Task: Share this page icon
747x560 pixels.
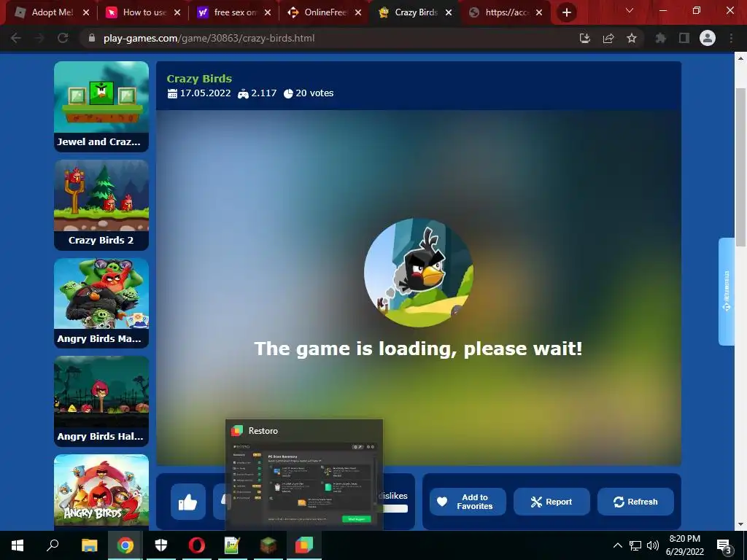Action: pyautogui.click(x=608, y=38)
